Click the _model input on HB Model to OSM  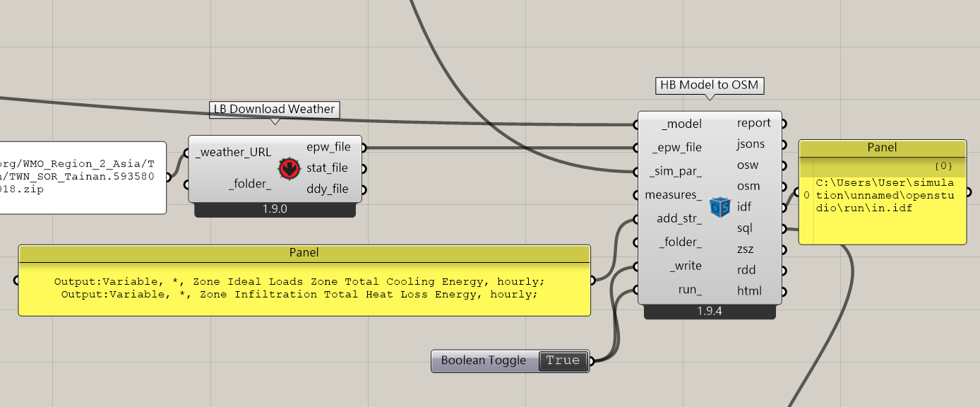[x=681, y=124]
